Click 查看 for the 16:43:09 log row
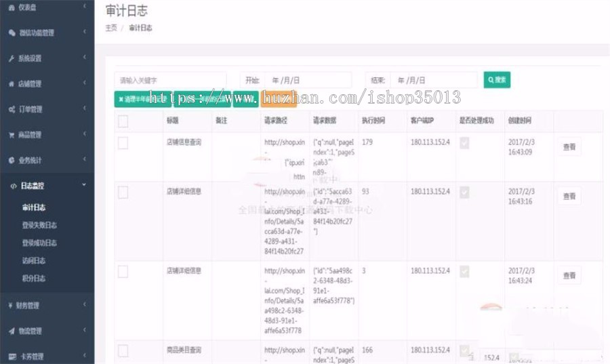Screen dimensions: 610x364 (569, 147)
